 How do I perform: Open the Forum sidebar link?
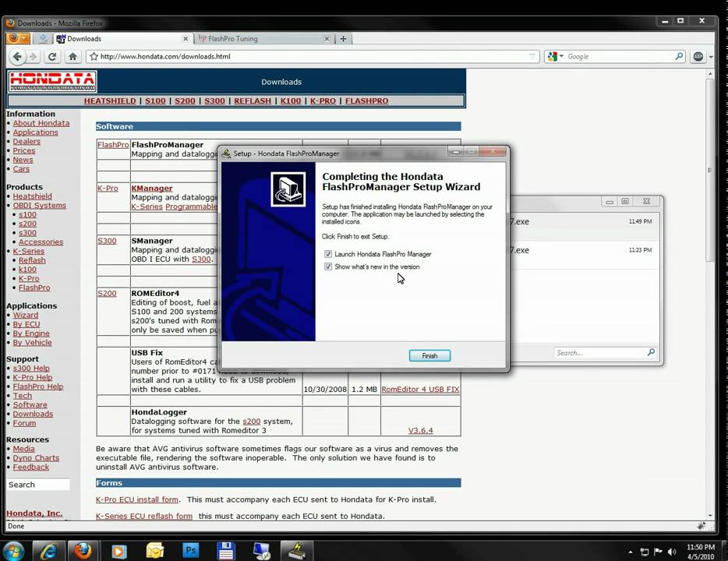click(24, 423)
